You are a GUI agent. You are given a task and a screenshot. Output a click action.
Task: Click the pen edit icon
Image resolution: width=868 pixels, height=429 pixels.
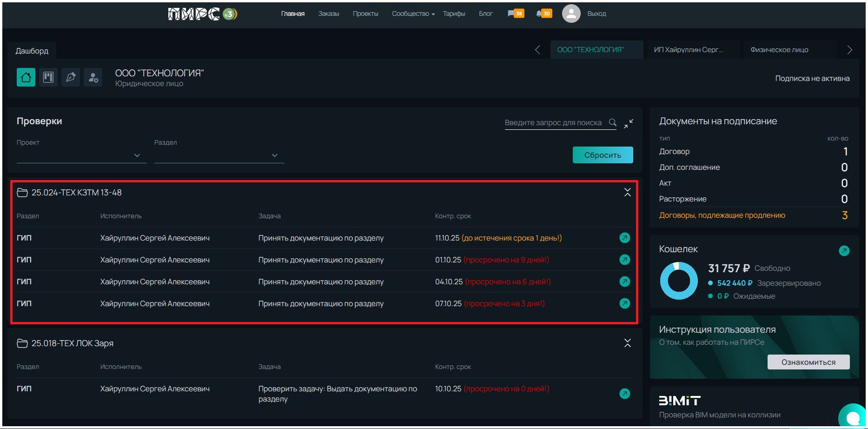click(71, 77)
